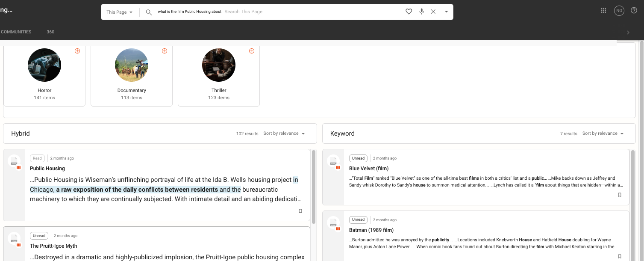Add the Documentary category with plus icon
This screenshot has height=261, width=644.
(165, 51)
